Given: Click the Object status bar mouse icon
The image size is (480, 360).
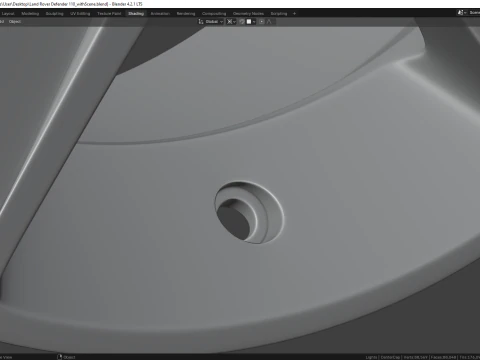Looking at the screenshot, I should click(60, 357).
